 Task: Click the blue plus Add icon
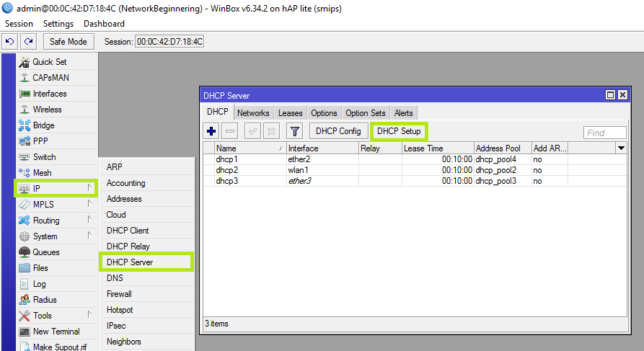pos(211,131)
